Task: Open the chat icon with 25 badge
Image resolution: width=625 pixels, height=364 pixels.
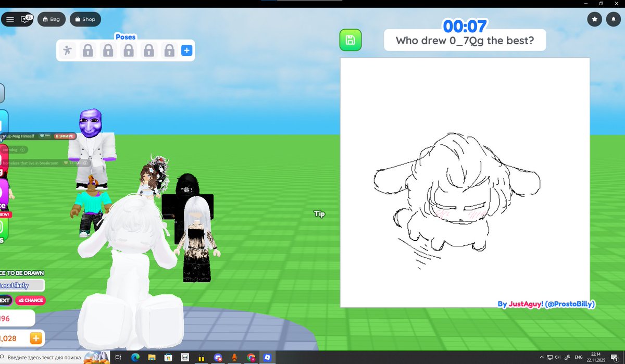Action: point(25,19)
